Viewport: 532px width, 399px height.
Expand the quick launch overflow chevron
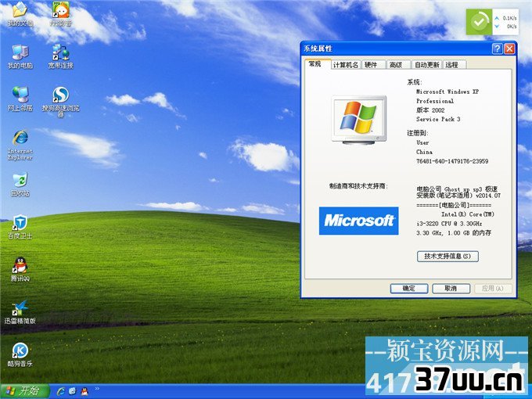pyautogui.click(x=97, y=389)
